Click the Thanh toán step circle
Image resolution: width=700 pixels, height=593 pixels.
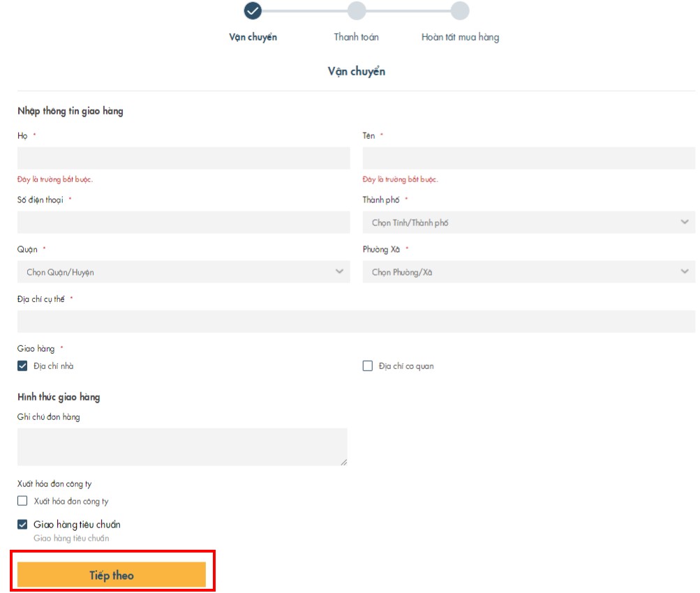(x=357, y=10)
